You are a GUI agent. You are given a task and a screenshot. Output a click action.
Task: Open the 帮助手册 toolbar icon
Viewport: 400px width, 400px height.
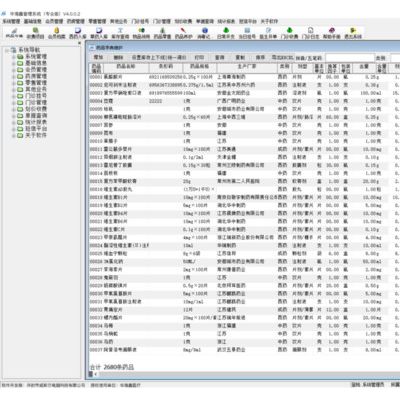[332, 33]
